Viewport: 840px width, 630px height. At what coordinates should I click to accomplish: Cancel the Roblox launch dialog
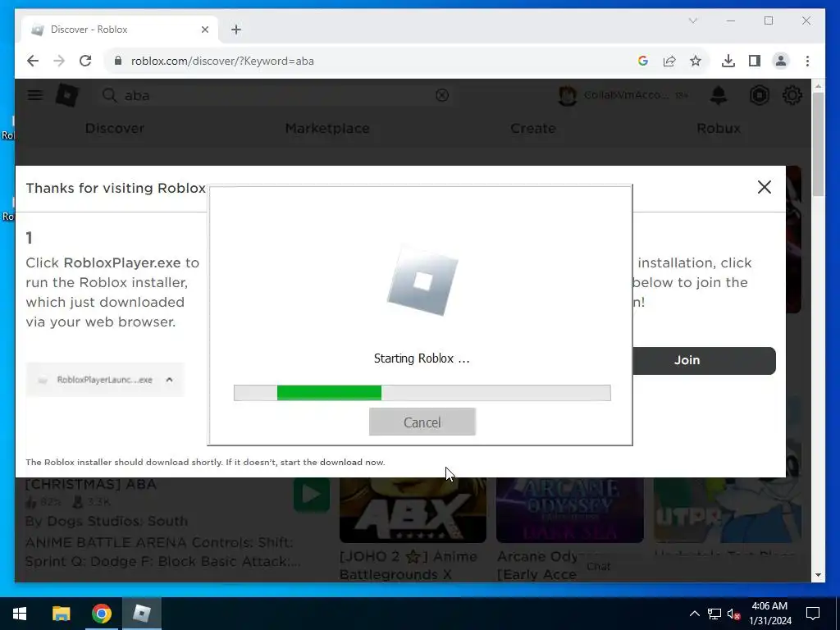click(422, 422)
